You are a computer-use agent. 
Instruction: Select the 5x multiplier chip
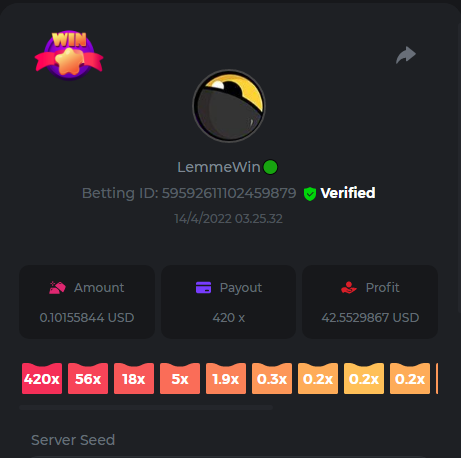180,379
